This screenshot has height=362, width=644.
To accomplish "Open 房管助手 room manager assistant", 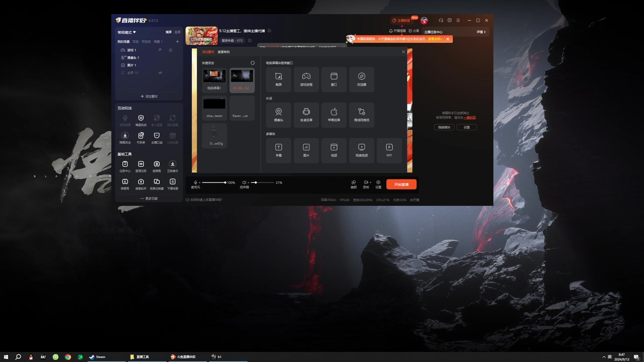I will 141,184.
